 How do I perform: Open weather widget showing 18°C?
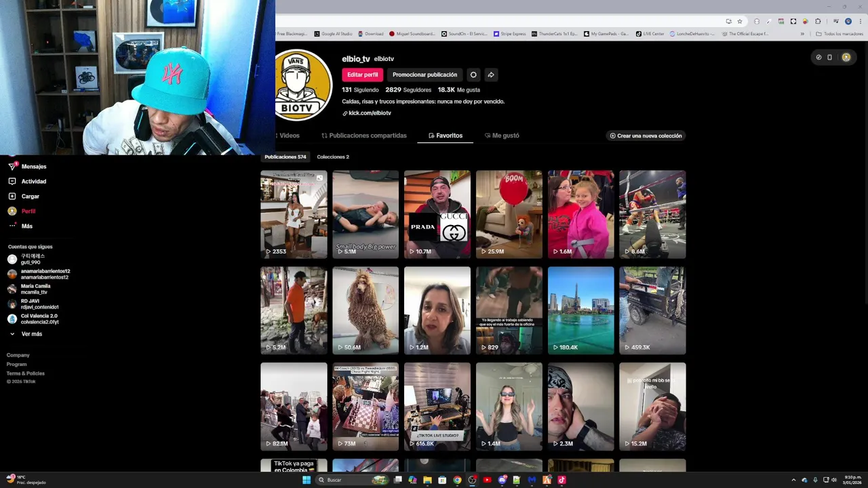26,480
